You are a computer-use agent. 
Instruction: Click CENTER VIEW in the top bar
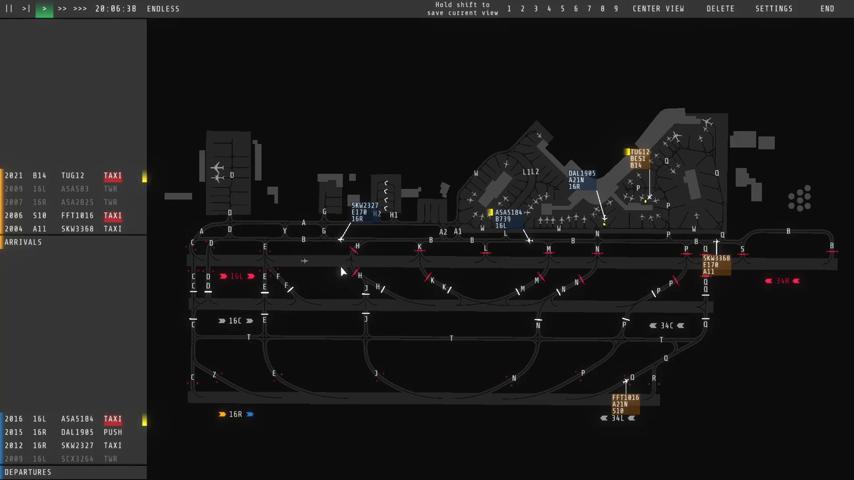658,9
